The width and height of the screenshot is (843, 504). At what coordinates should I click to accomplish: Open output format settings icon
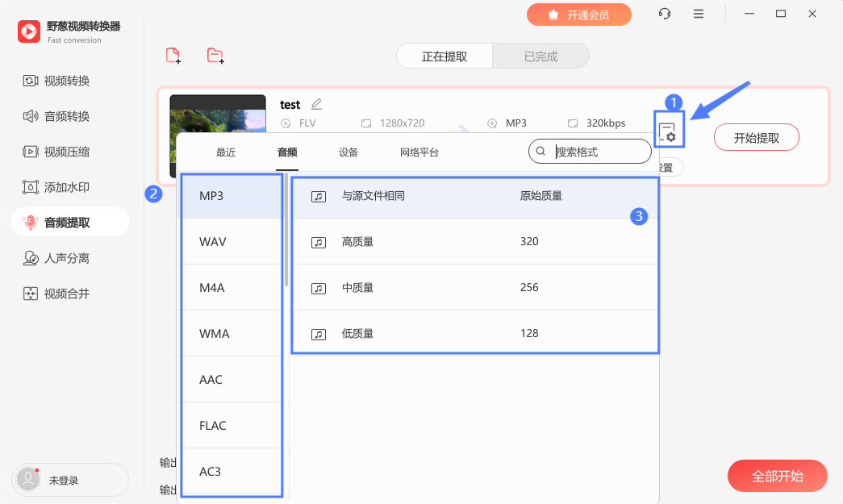point(668,131)
